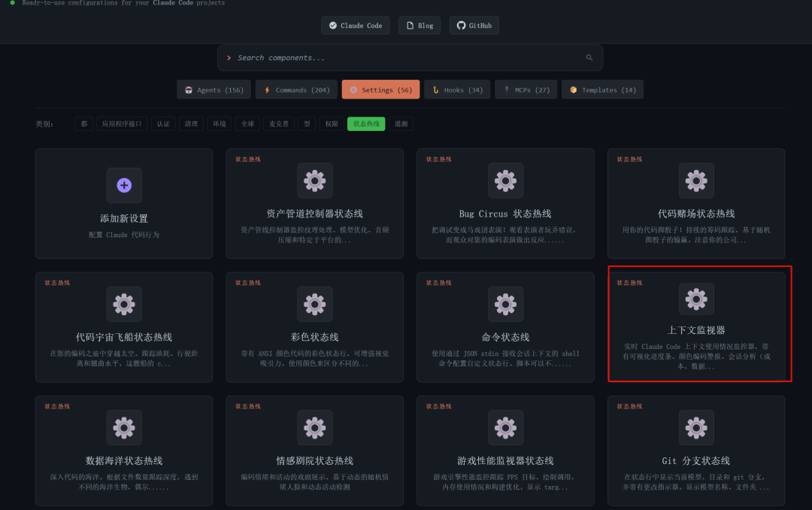The height and width of the screenshot is (510, 812).
Task: Click gear icon on 情感剧院状态热线 card
Action: pos(314,427)
